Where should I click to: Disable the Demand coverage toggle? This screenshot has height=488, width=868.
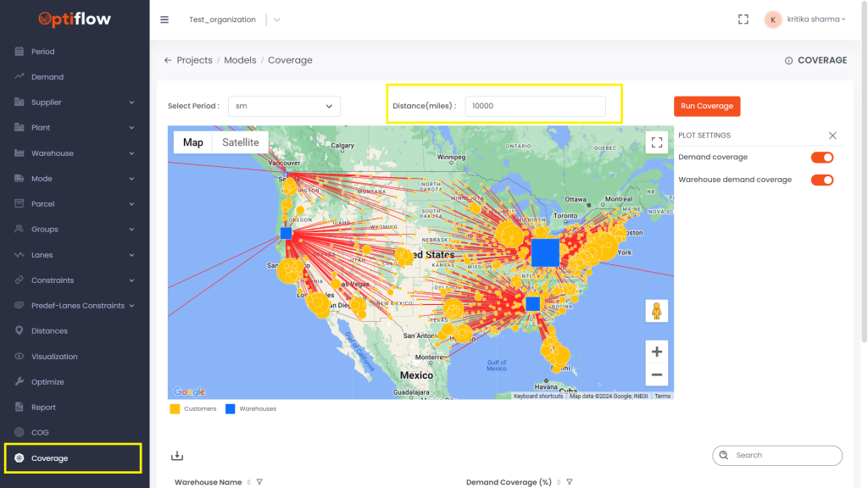coord(822,158)
